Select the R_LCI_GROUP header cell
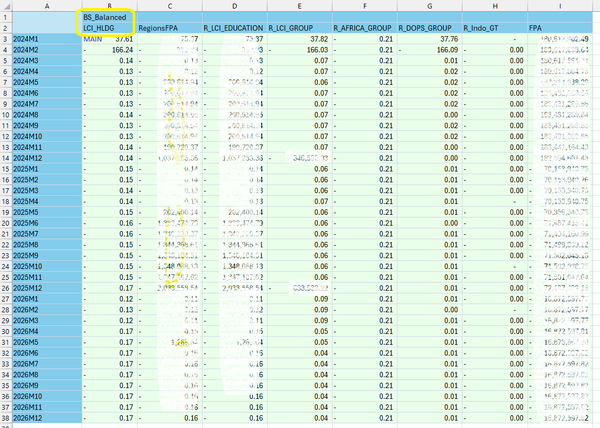The image size is (600, 428). 299,29
